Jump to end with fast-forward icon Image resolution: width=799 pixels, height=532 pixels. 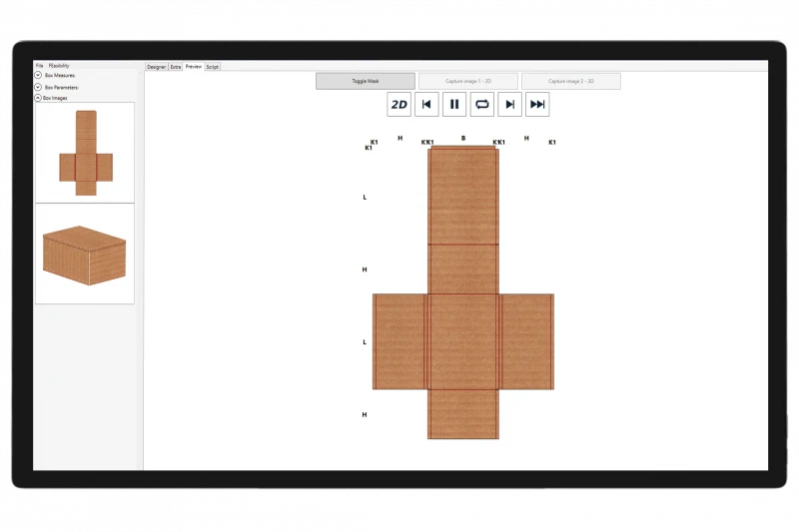point(537,104)
